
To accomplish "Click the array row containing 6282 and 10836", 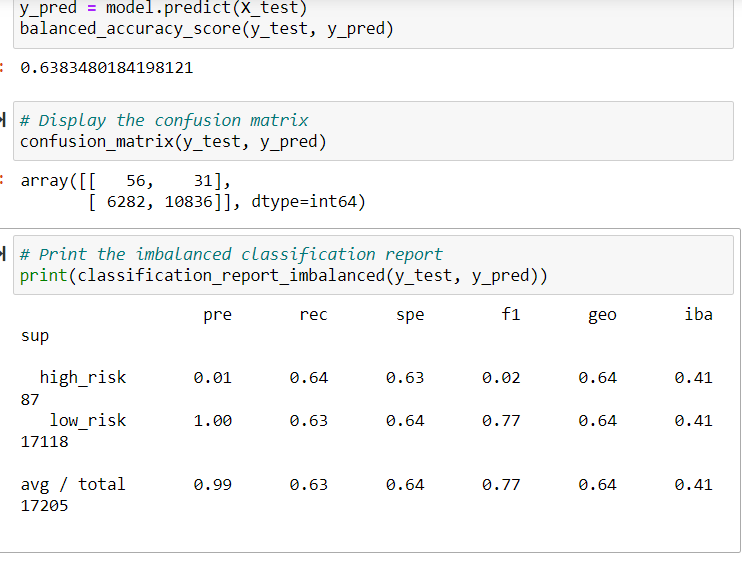I will click(227, 202).
